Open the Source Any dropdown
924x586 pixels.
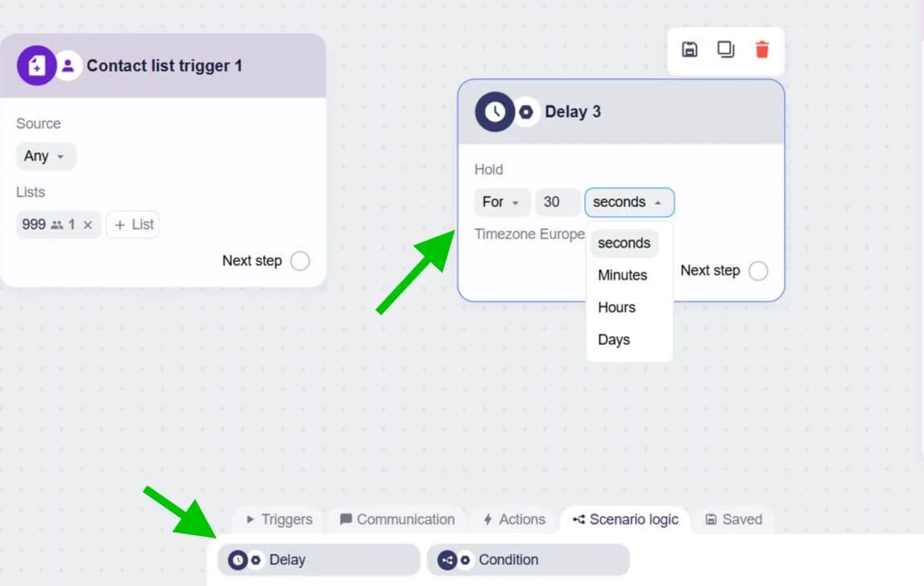pos(45,156)
